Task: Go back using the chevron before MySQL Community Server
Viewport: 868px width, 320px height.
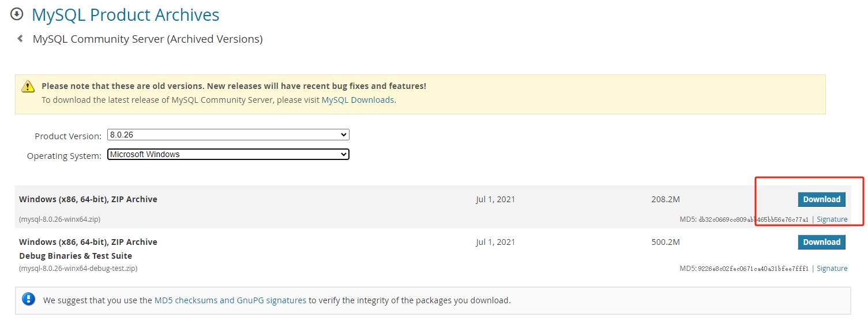Action: coord(20,39)
